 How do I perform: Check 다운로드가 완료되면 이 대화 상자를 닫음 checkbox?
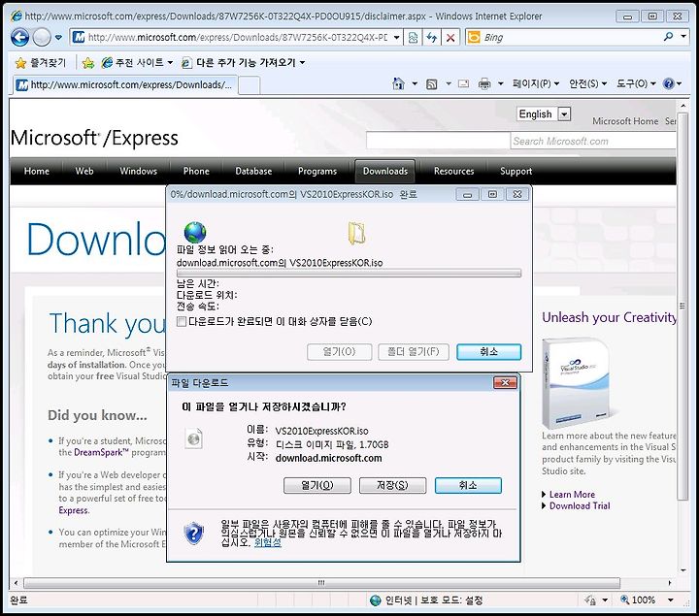pyautogui.click(x=182, y=322)
